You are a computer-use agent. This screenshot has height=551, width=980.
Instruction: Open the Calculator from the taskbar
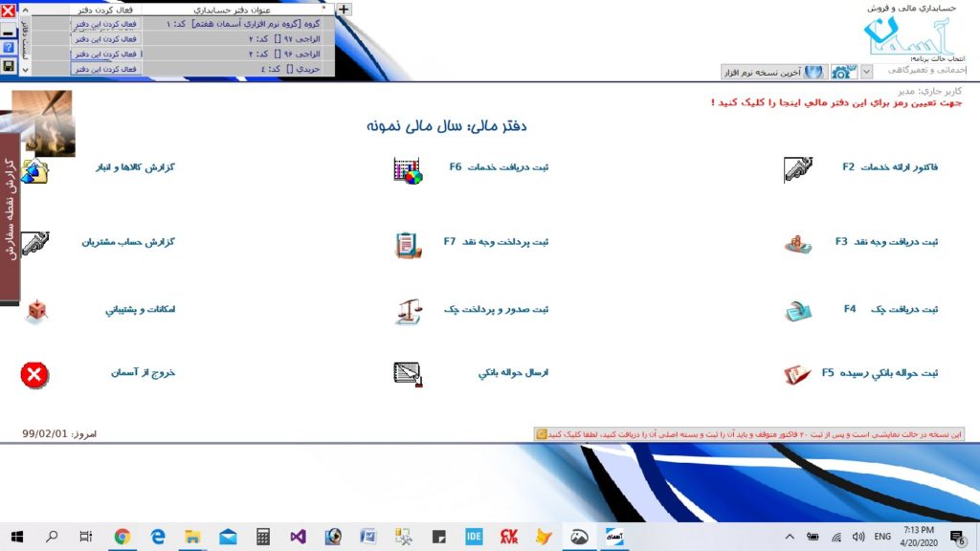tap(262, 537)
